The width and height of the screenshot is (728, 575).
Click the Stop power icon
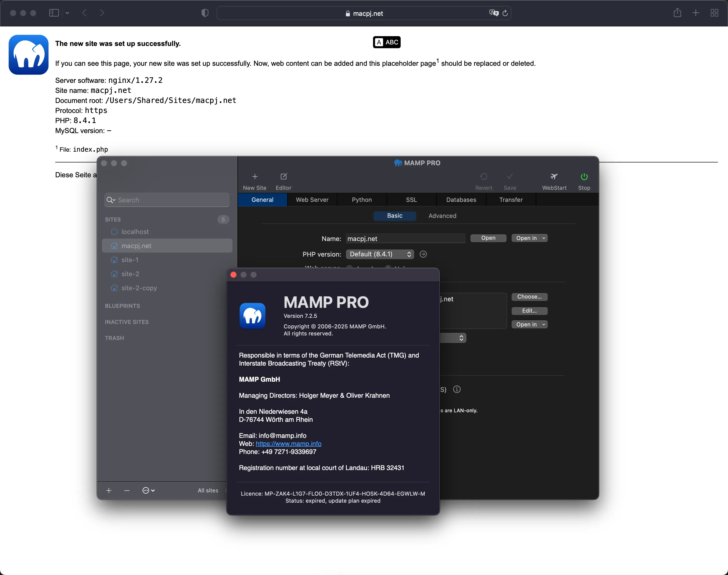tap(584, 177)
